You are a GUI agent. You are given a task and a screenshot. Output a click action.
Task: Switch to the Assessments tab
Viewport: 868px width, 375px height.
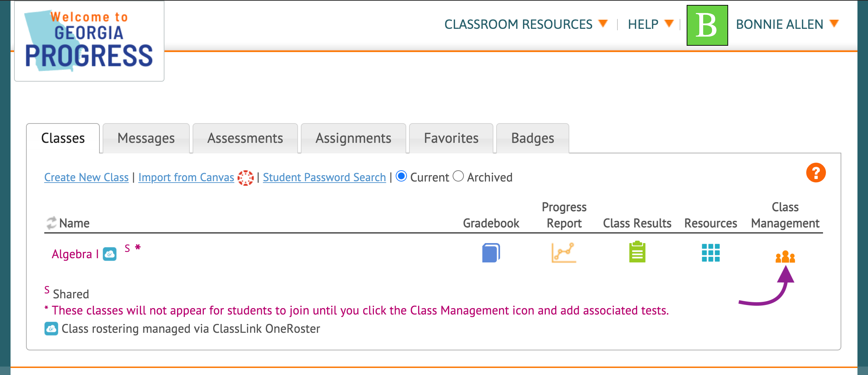(245, 138)
